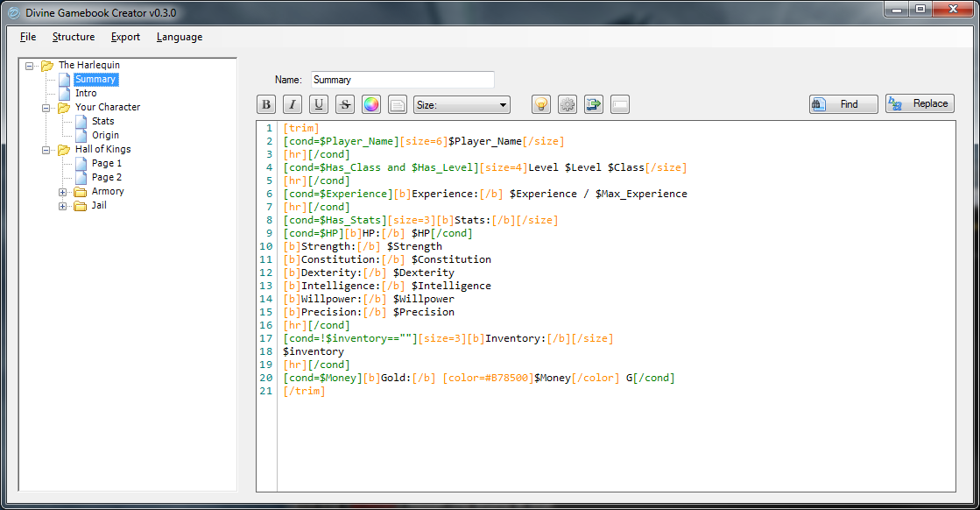Viewport: 980px width, 510px height.
Task: Select the Stats page in tree
Action: click(103, 121)
